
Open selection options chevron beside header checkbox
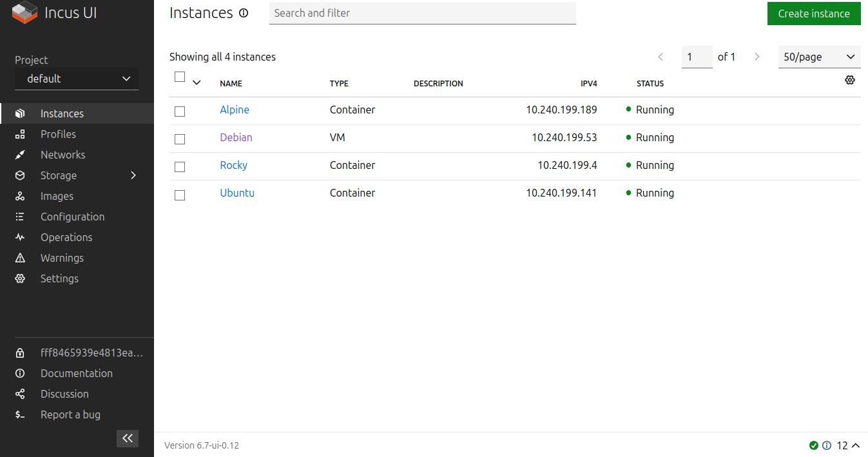coord(197,83)
